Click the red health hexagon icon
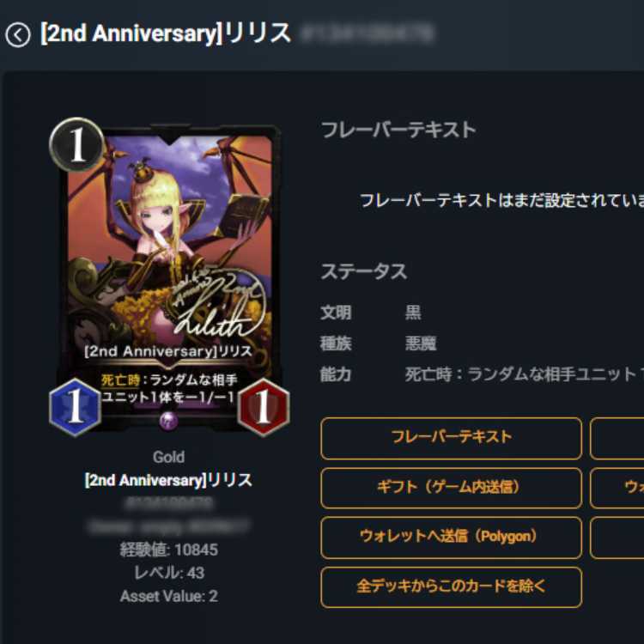Viewport: 644px width, 644px height. coord(264,407)
